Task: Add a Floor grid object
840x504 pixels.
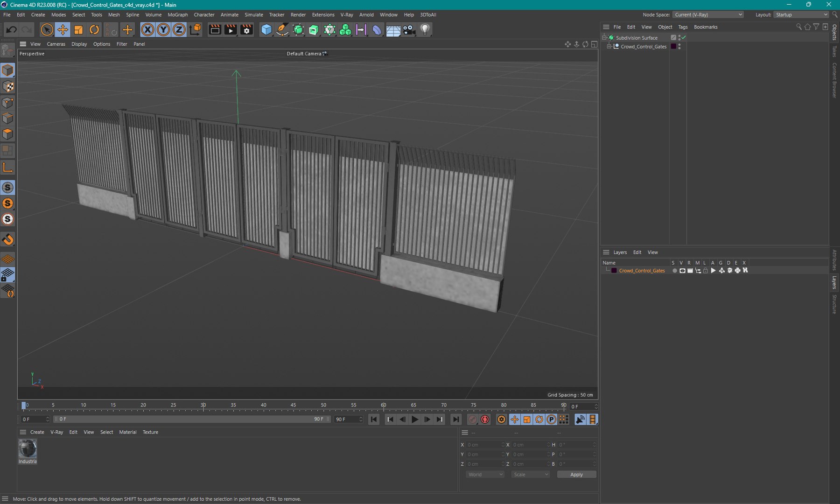Action: pos(393,30)
